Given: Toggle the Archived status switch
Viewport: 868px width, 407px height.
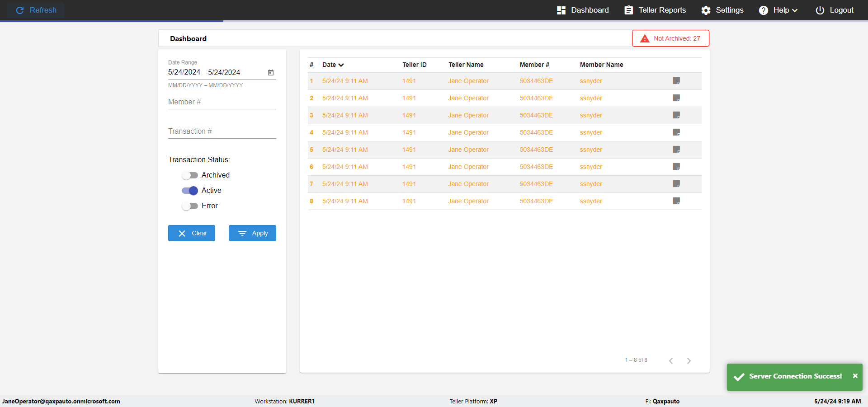Looking at the screenshot, I should click(190, 175).
